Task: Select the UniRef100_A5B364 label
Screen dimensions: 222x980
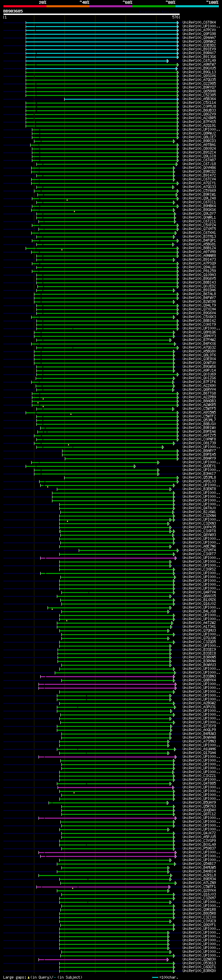Action: point(199,99)
